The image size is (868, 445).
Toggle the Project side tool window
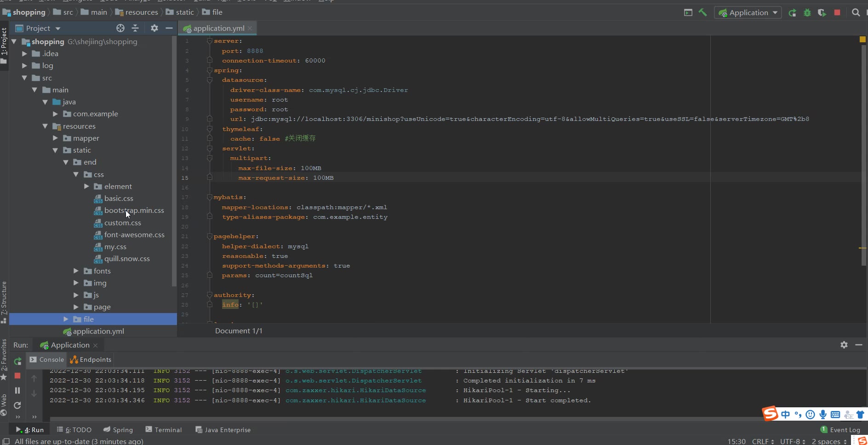[4, 41]
